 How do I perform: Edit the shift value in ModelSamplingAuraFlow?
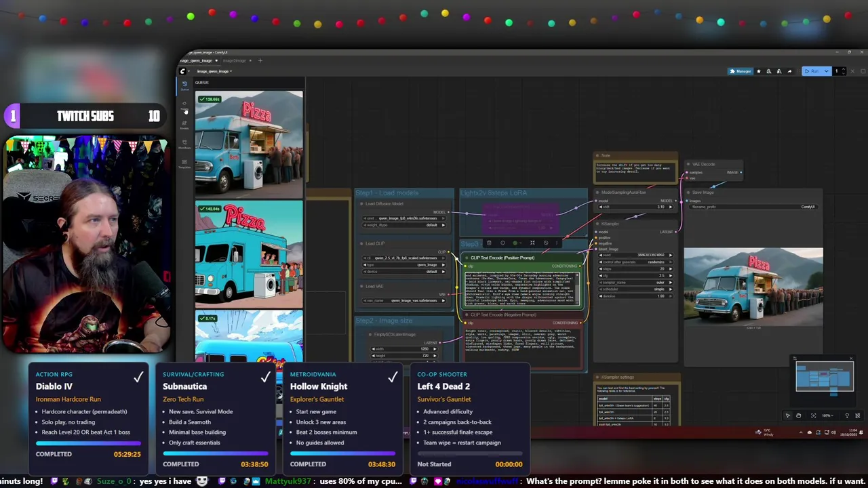[x=635, y=207]
